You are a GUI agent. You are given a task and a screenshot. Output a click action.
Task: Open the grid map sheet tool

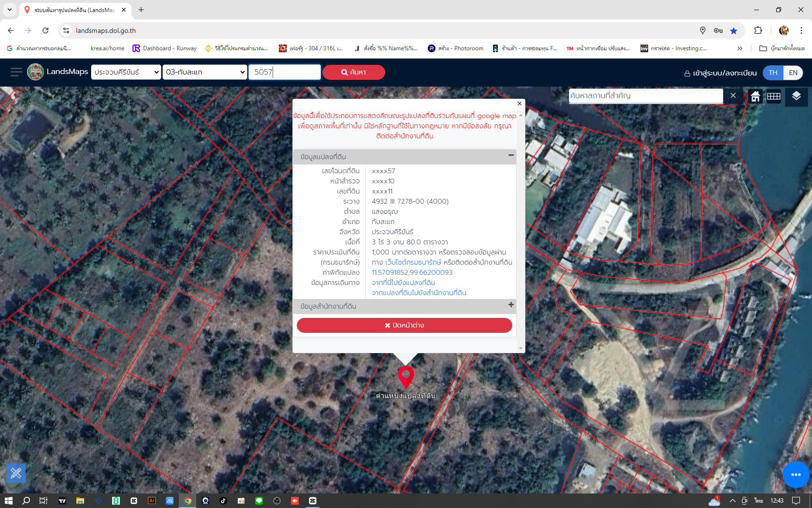click(773, 96)
